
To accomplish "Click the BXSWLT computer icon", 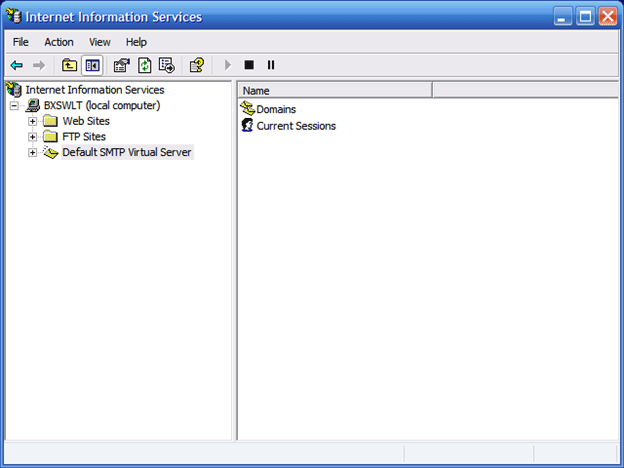I will tap(33, 105).
